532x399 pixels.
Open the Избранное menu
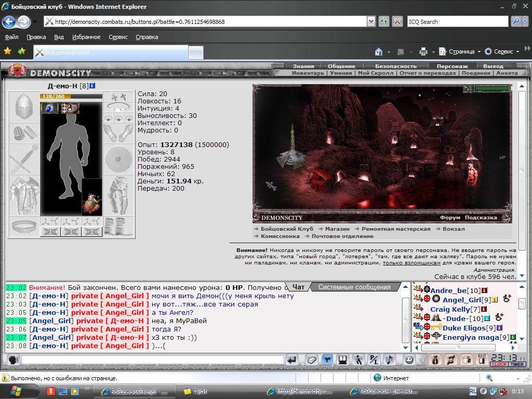(x=86, y=37)
